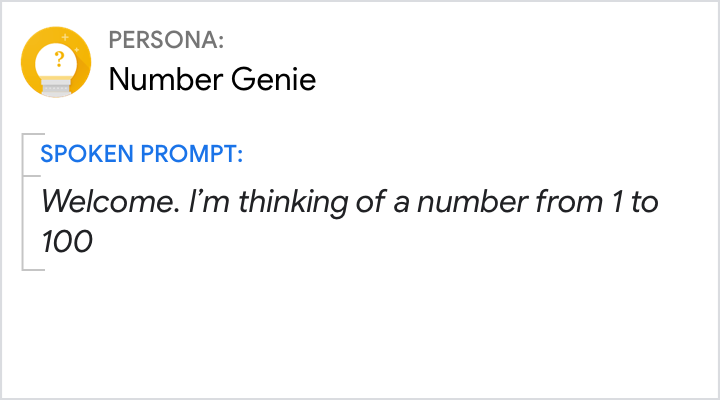Click the top corner of the gray bracket
The width and height of the screenshot is (720, 400).
[23, 134]
